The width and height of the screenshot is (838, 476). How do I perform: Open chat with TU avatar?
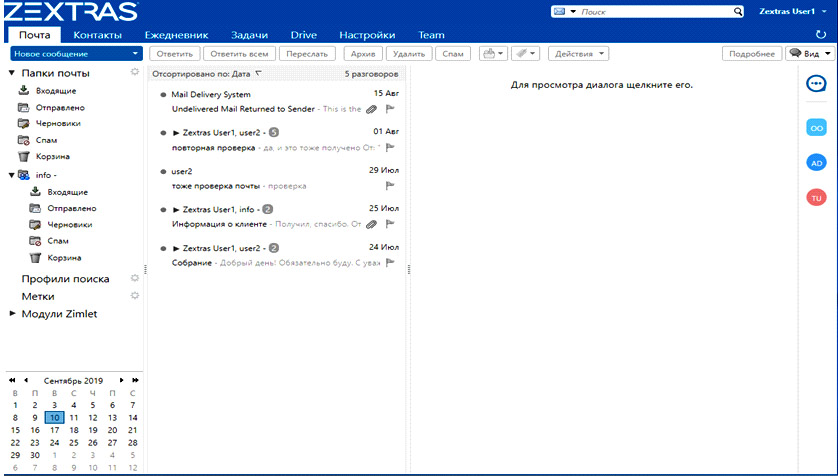pos(816,198)
